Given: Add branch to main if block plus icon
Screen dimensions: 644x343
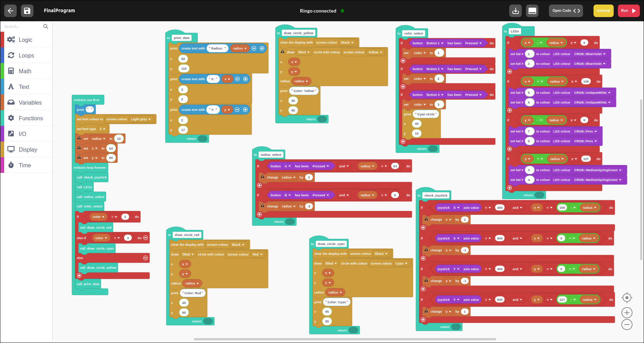Looking at the screenshot, I should click(x=79, y=276).
